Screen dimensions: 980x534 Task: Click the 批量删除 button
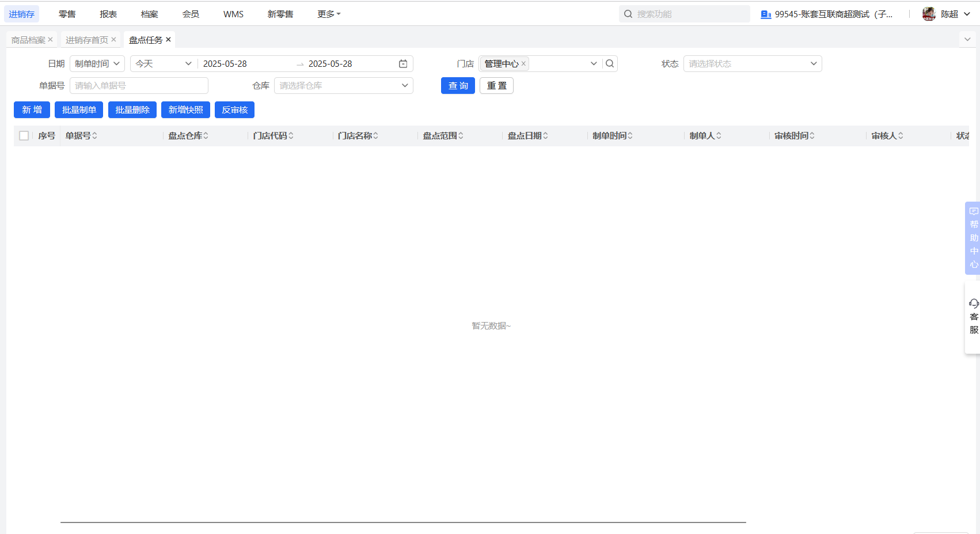point(132,109)
